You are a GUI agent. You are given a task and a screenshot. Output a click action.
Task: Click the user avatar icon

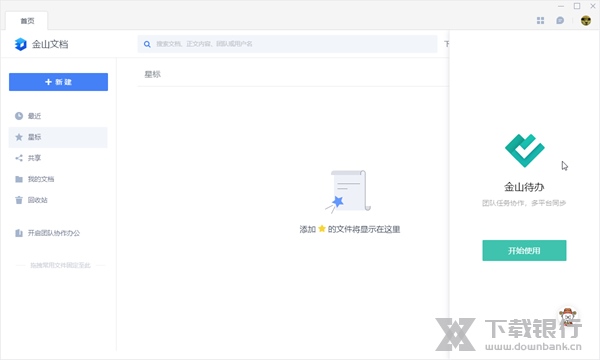point(585,20)
